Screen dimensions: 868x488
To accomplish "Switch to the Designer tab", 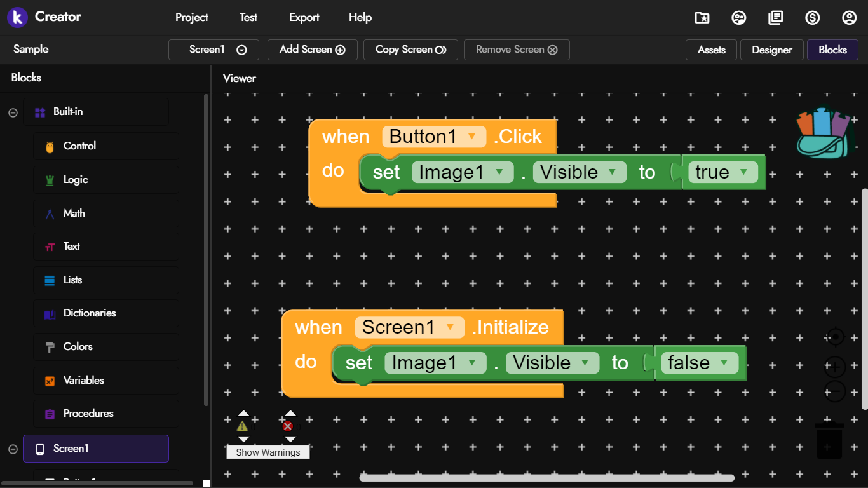I will coord(771,50).
